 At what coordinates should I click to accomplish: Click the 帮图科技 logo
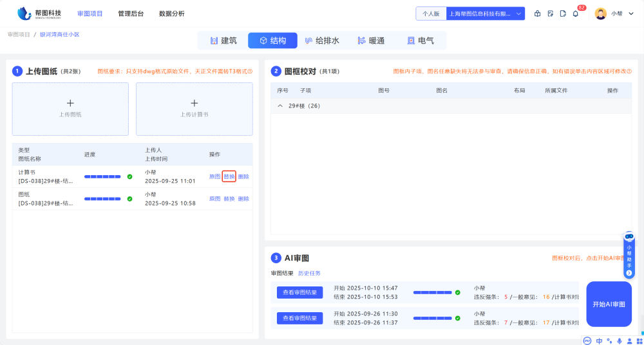(40, 13)
